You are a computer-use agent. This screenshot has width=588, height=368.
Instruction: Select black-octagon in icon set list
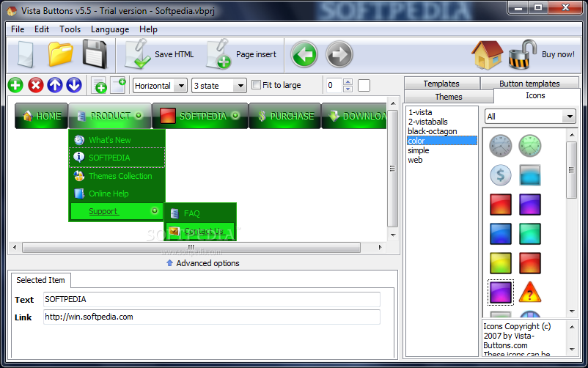click(x=442, y=131)
